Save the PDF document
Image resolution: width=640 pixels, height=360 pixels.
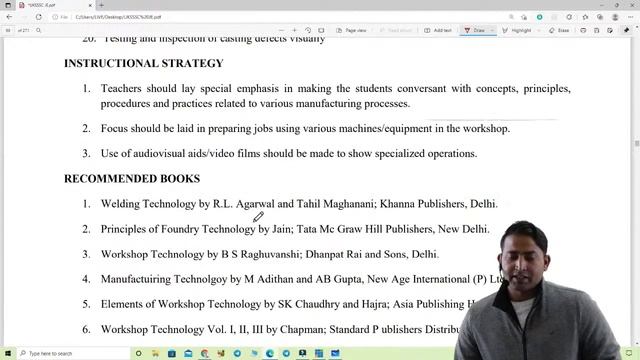(x=596, y=30)
